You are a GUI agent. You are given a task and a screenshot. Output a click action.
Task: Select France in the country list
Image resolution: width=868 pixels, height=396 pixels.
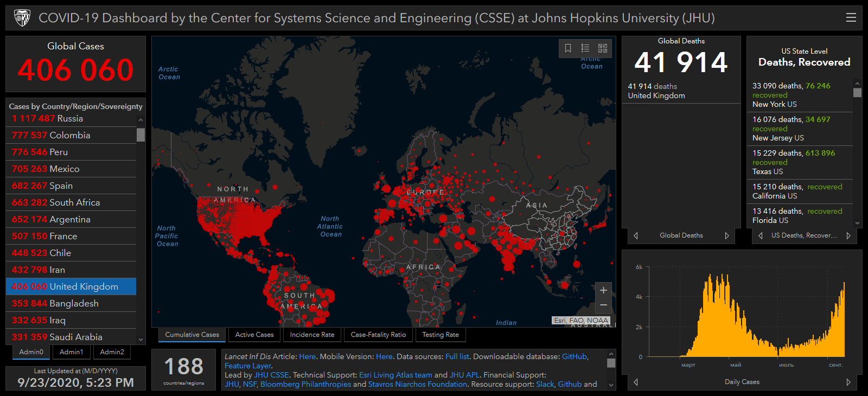tap(71, 236)
